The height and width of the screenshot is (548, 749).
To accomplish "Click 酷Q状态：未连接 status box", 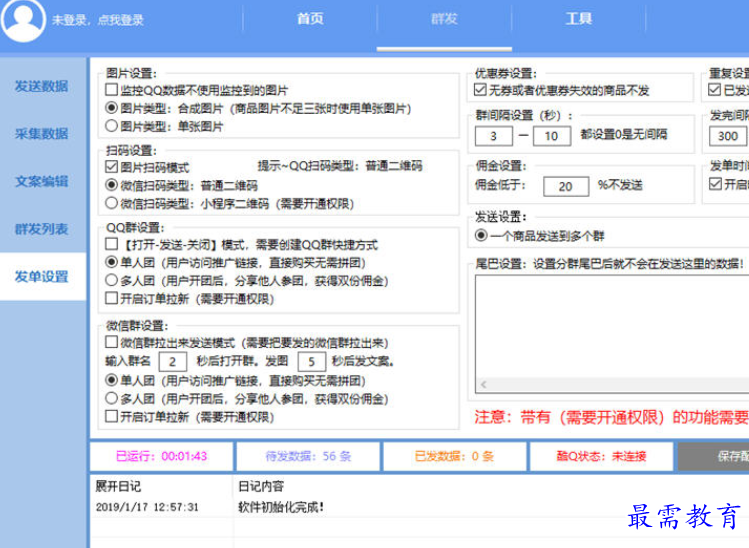I will pyautogui.click(x=601, y=456).
